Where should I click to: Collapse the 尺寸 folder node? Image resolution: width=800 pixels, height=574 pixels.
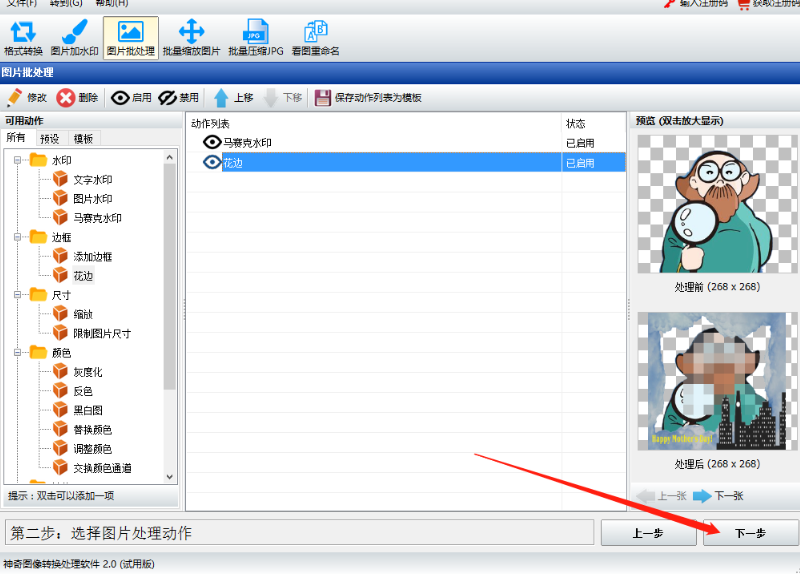coord(17,295)
